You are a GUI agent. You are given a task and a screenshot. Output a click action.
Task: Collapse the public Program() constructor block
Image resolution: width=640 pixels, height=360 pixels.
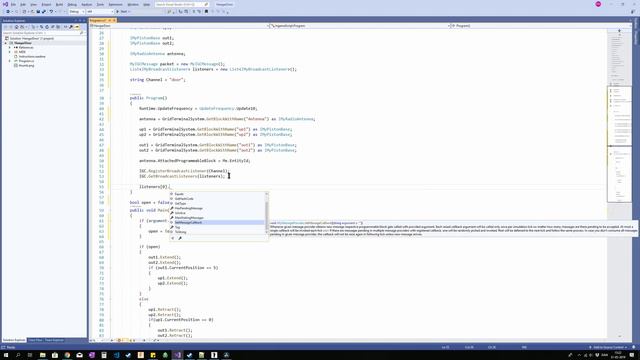click(110, 98)
